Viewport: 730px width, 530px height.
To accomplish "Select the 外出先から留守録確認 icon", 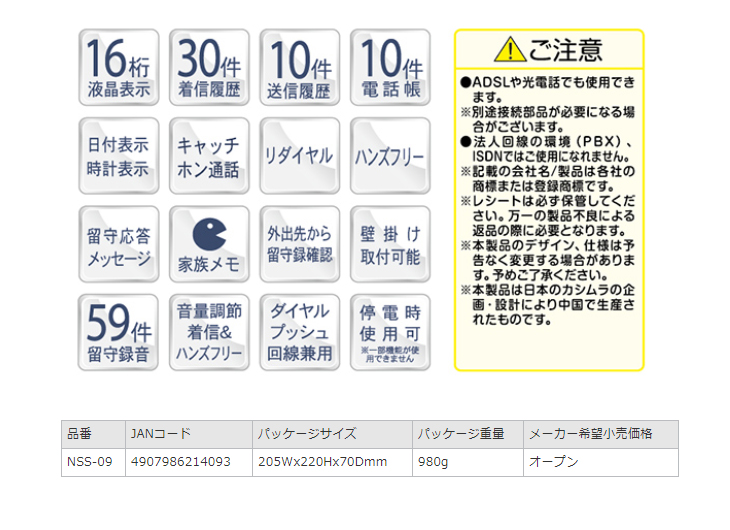I will 299,245.
